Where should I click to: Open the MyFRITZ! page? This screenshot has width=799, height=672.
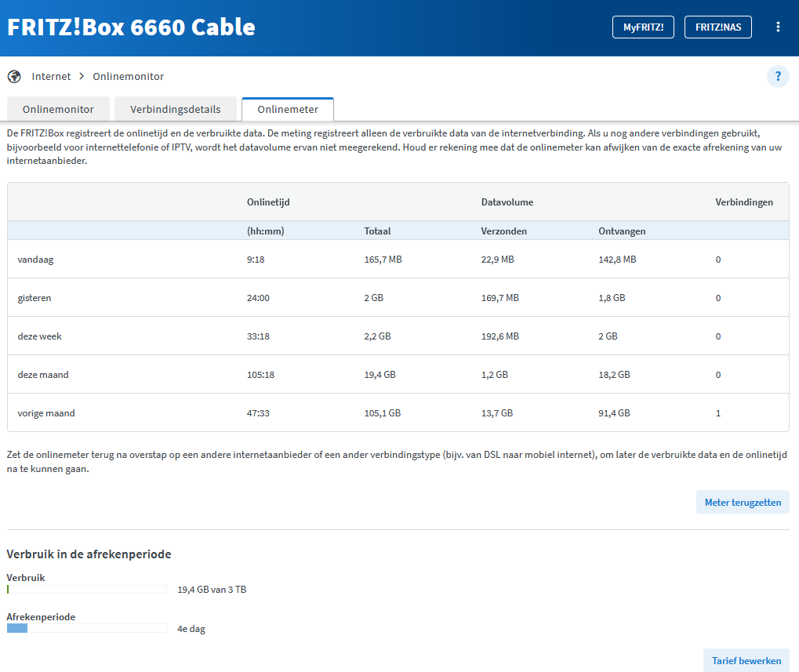click(642, 27)
